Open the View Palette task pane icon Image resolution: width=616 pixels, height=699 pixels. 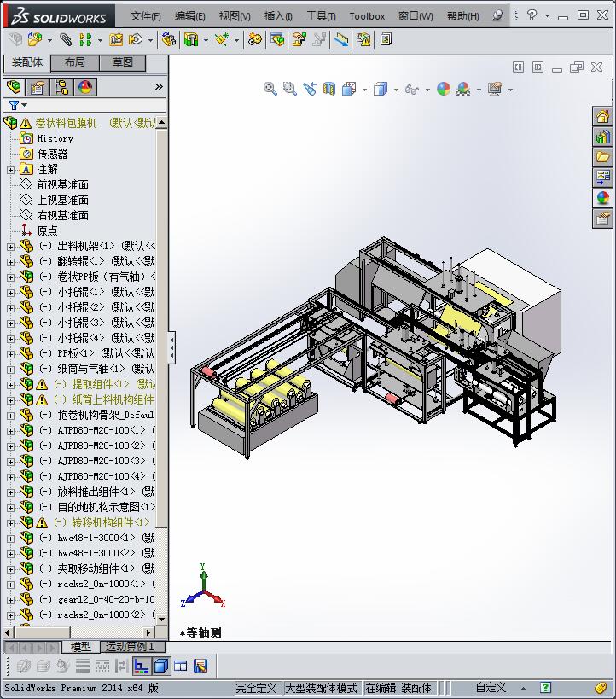tap(602, 178)
